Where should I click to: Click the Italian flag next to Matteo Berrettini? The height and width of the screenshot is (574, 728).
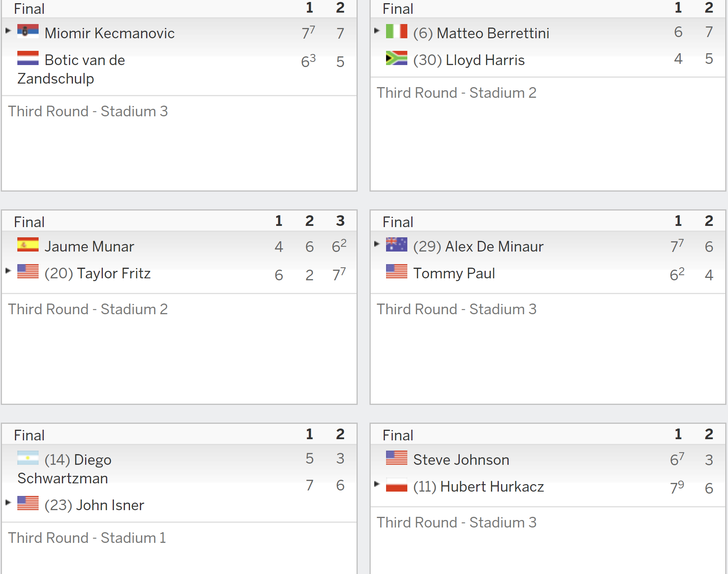[x=397, y=31]
